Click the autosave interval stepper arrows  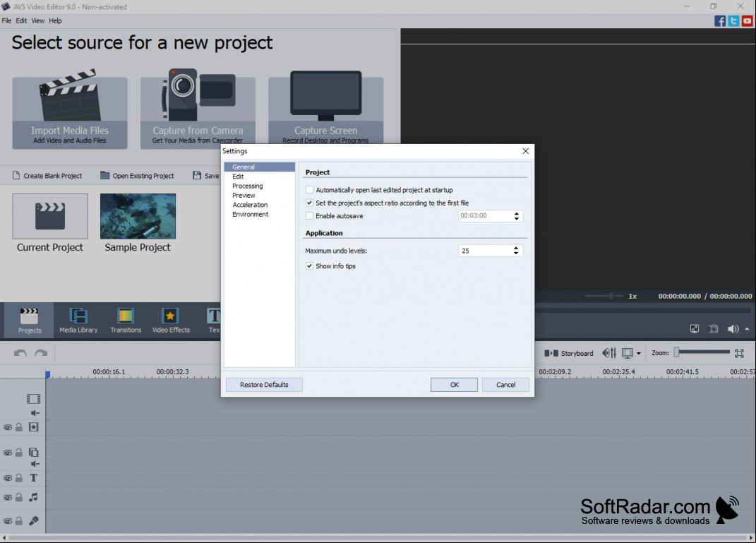click(x=517, y=216)
